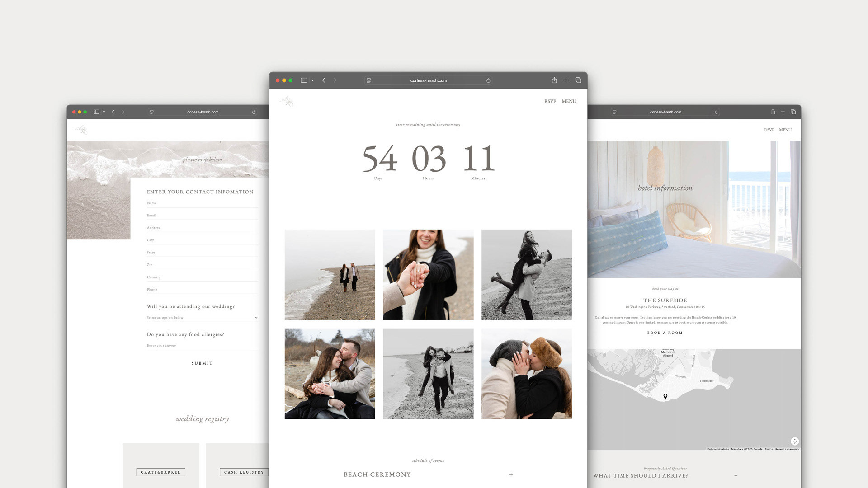Toggle map fullscreen control on hotel map
868x488 pixels.
coord(794,441)
